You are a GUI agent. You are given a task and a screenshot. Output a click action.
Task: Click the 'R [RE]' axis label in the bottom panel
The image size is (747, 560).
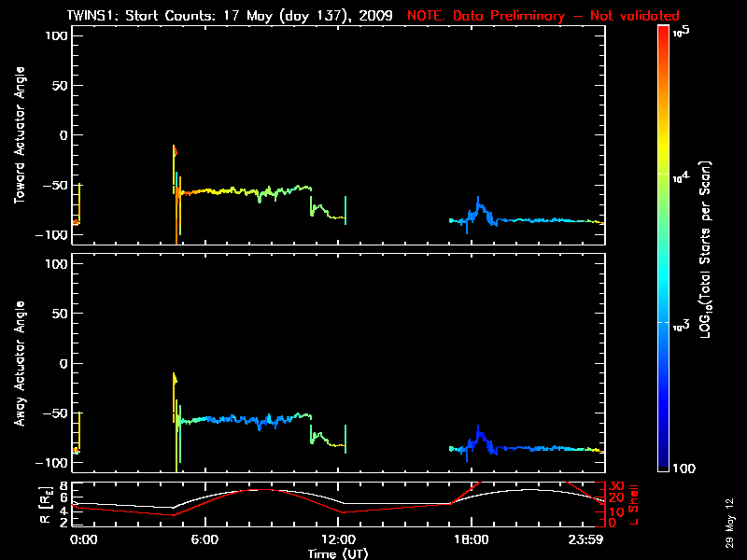46,505
